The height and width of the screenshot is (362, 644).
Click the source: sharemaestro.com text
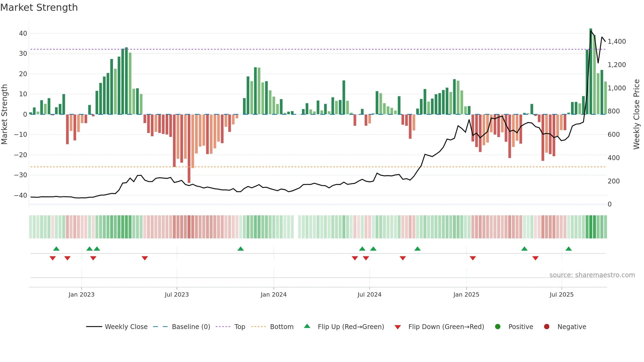(592, 275)
